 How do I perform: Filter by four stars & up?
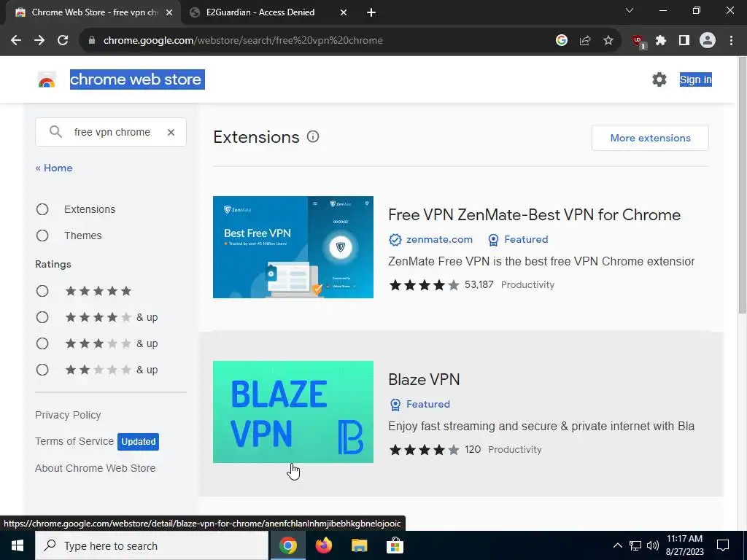(x=42, y=317)
